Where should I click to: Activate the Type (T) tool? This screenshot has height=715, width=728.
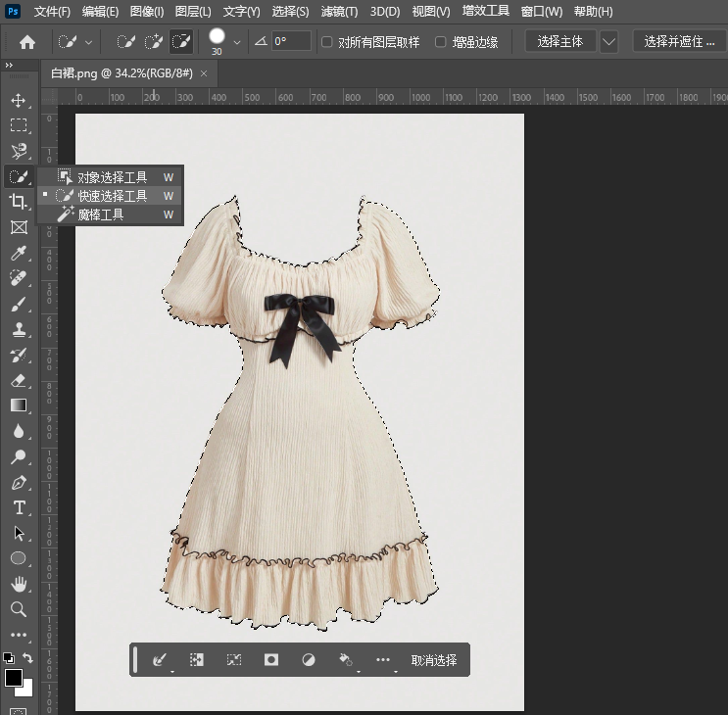[x=18, y=507]
